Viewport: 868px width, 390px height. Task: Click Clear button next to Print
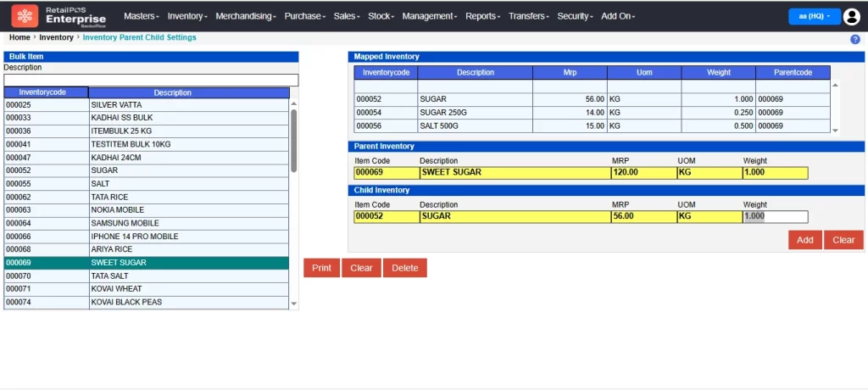tap(361, 268)
